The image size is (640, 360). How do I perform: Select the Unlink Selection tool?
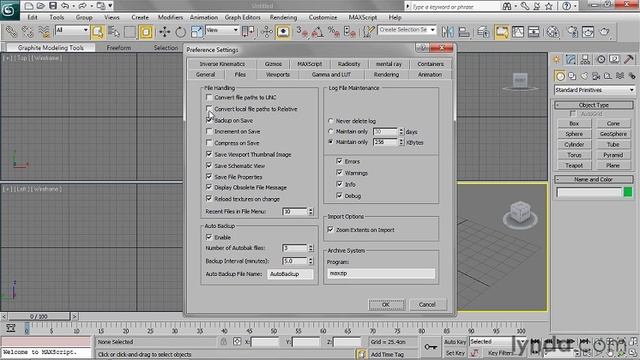click(27, 32)
